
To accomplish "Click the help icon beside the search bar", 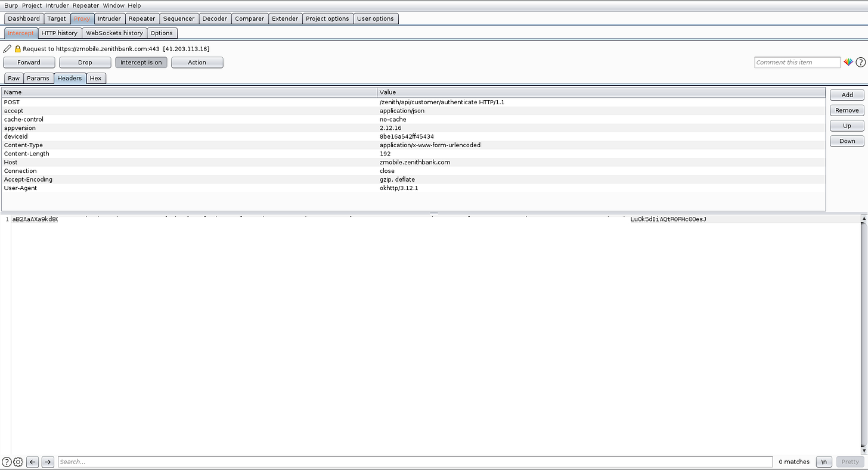I will [7, 462].
